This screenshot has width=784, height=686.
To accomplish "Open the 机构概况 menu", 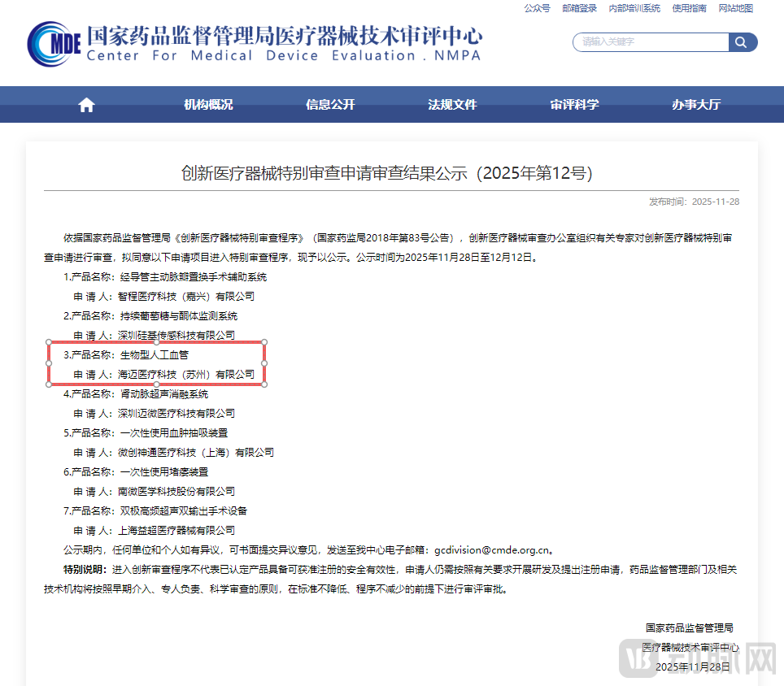I will 208,104.
